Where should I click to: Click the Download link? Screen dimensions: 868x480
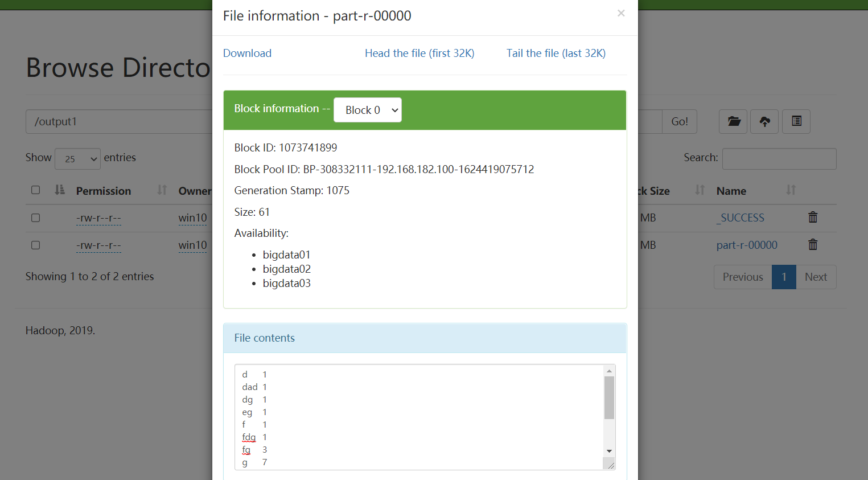point(247,53)
